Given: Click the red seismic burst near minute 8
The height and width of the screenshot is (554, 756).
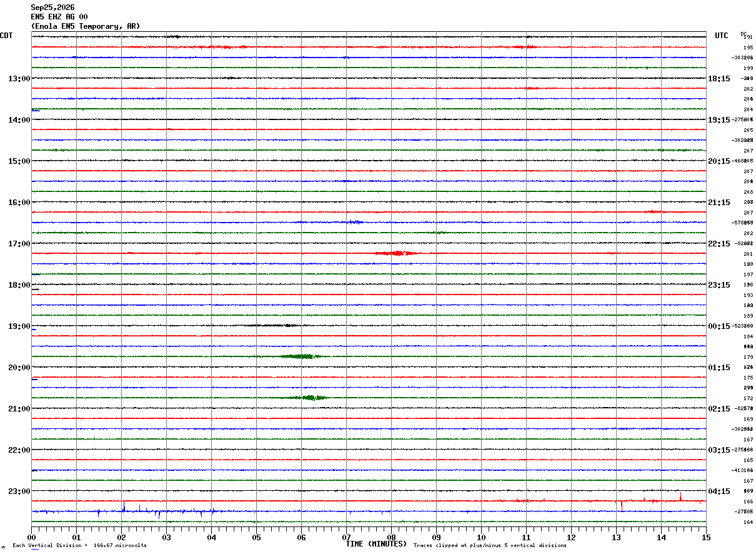Looking at the screenshot, I should coord(397,253).
